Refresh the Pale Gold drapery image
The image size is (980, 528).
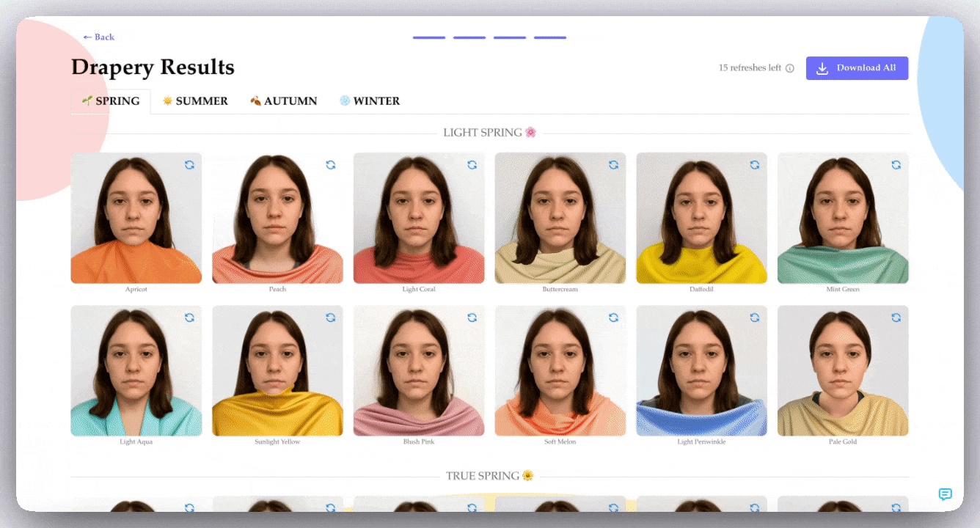pos(896,318)
